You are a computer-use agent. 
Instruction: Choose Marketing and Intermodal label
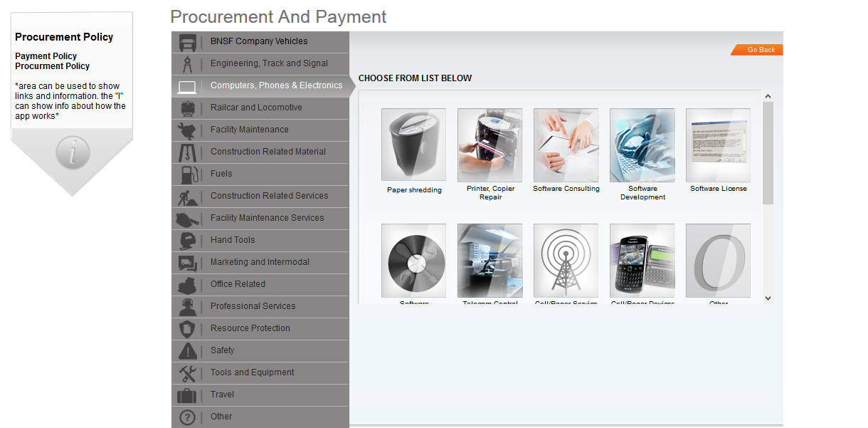tap(260, 262)
